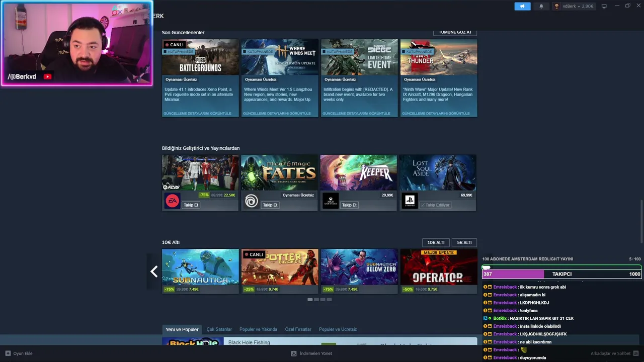Open the Keeper game card
The image size is (644, 362).
tap(359, 172)
